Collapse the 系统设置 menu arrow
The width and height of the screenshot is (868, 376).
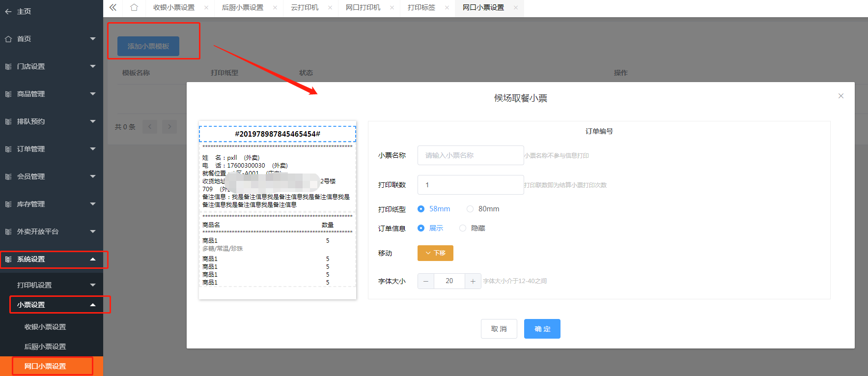(93, 259)
